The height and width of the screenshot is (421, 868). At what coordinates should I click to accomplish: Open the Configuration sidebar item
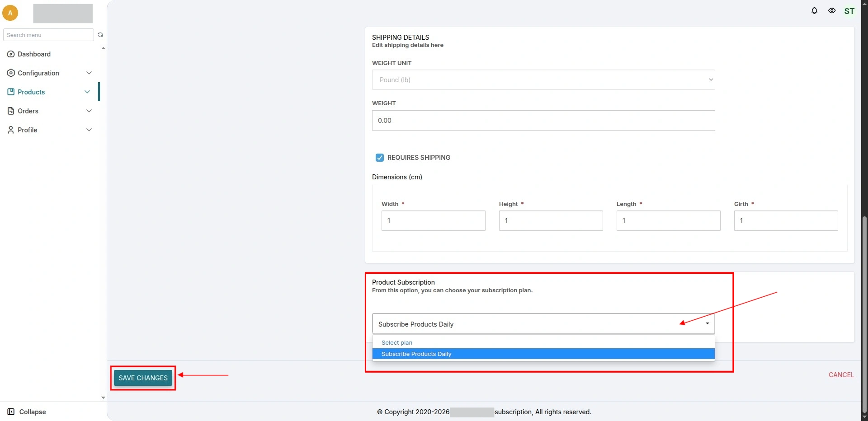coord(38,73)
